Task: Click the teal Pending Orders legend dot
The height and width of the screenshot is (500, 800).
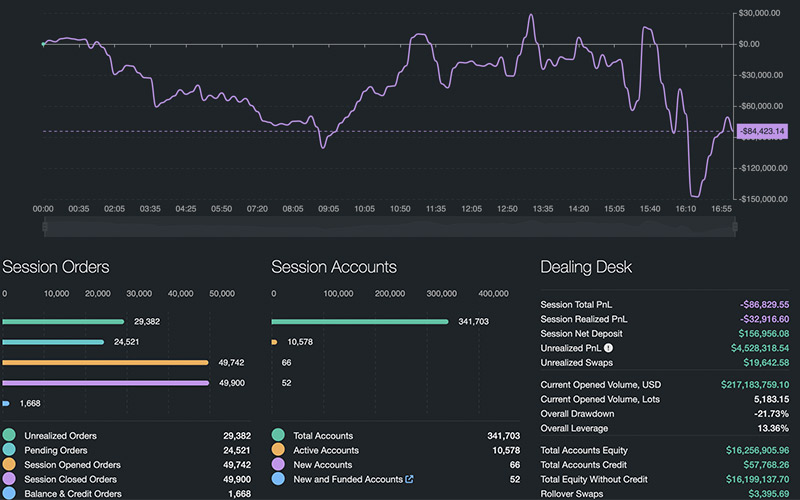Action: [x=10, y=451]
